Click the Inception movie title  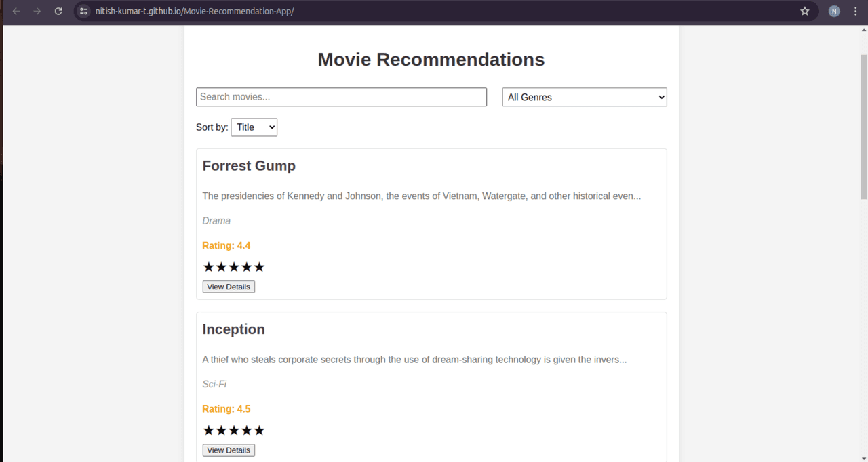(x=233, y=329)
